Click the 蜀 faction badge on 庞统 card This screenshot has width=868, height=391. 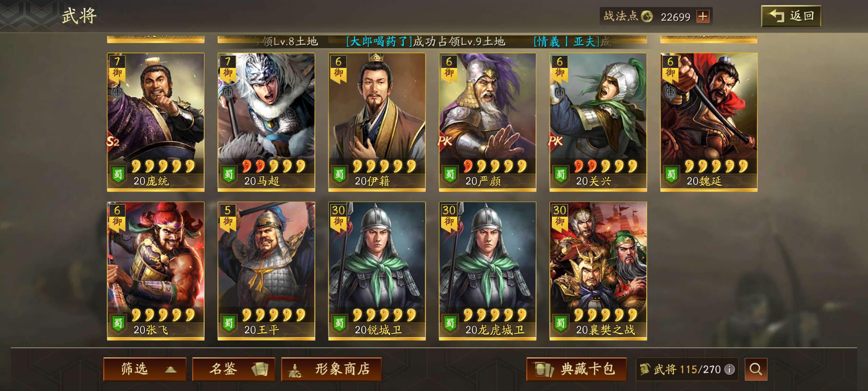118,174
